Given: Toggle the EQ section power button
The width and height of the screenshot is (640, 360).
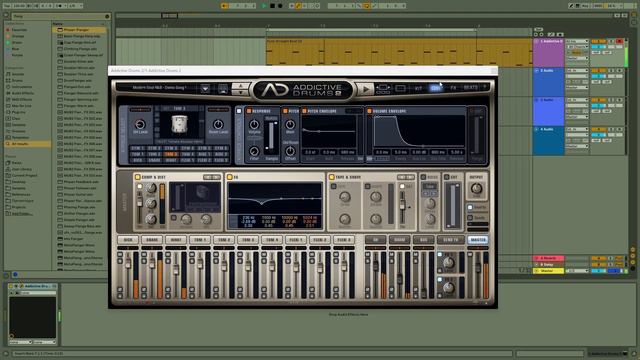Looking at the screenshot, I should tap(230, 177).
